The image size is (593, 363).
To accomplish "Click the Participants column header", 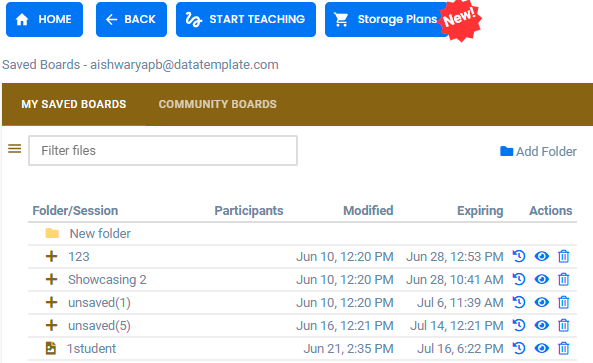I will coord(249,211).
